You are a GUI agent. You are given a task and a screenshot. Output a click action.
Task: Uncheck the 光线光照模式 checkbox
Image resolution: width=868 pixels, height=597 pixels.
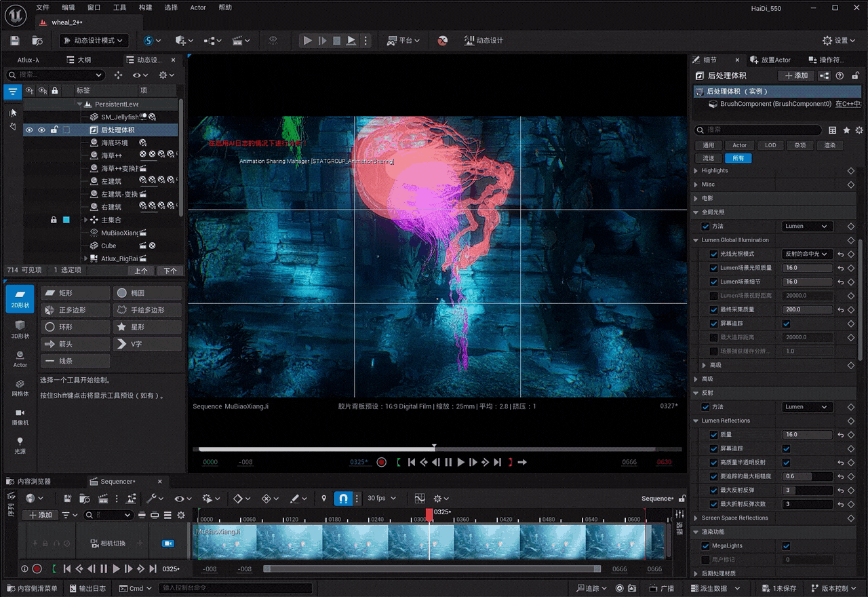tap(713, 254)
